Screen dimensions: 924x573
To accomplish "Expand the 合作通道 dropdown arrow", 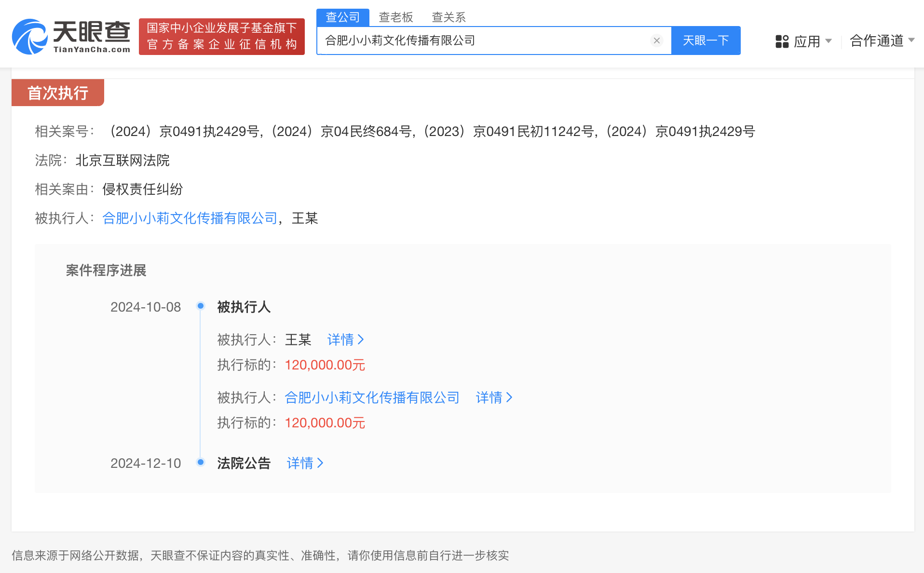I will click(x=911, y=40).
